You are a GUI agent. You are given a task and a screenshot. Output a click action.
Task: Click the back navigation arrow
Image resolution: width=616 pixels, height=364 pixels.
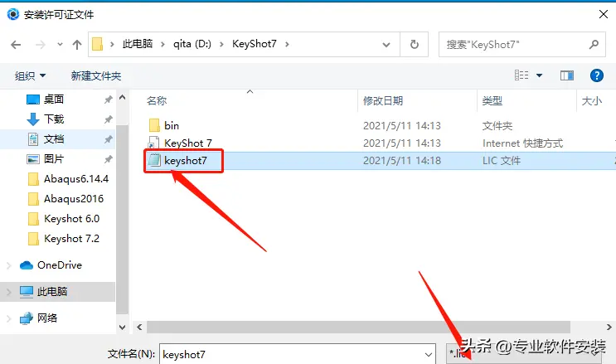(x=16, y=45)
